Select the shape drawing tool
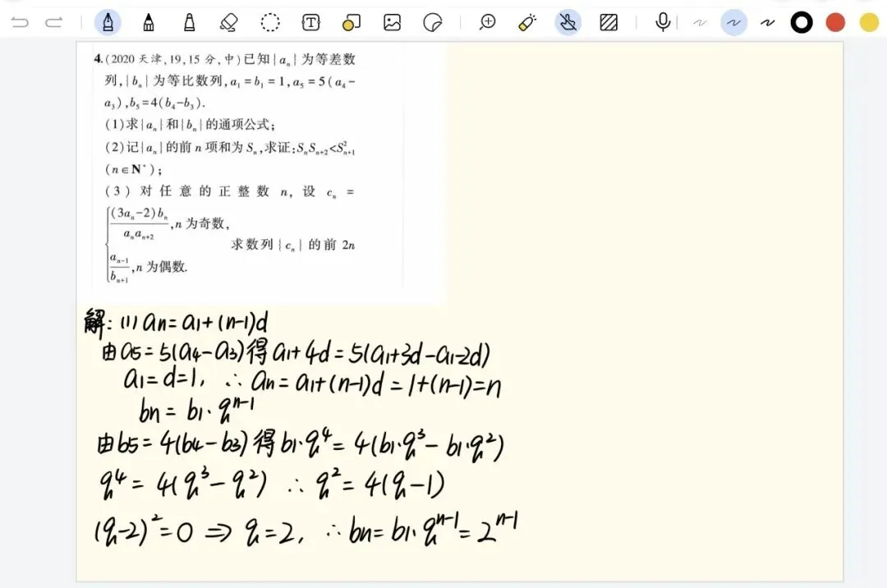887x588 pixels. pyautogui.click(x=350, y=22)
